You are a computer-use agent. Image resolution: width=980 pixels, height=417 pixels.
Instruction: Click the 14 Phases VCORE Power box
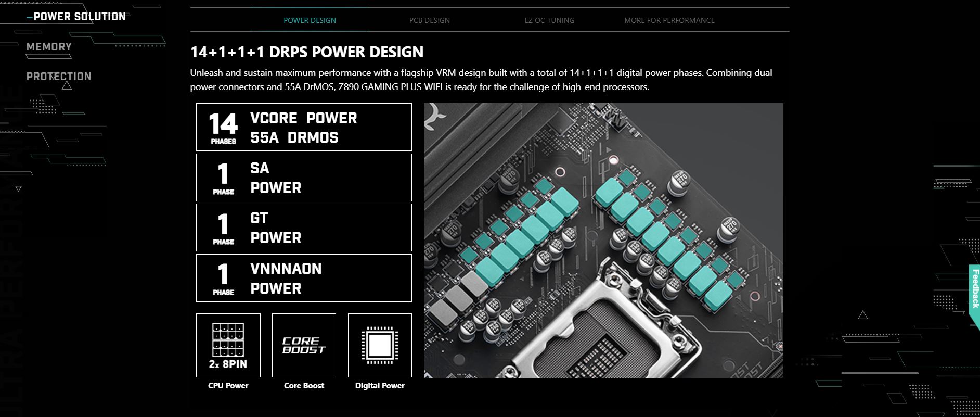(x=304, y=127)
